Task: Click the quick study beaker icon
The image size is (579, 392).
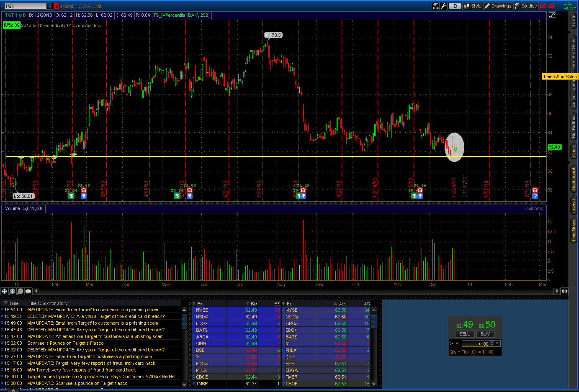Action: point(436,6)
